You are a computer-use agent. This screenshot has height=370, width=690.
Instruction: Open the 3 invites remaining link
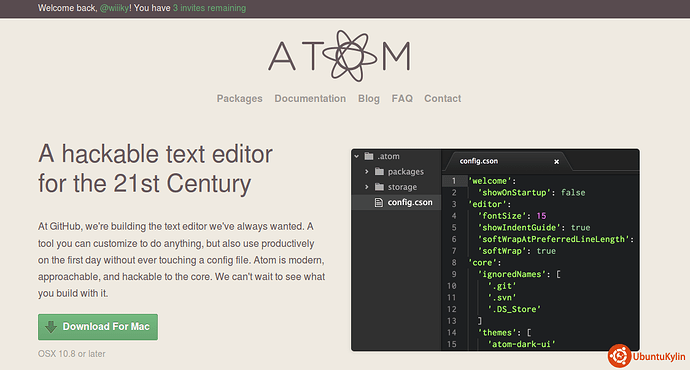[x=209, y=8]
